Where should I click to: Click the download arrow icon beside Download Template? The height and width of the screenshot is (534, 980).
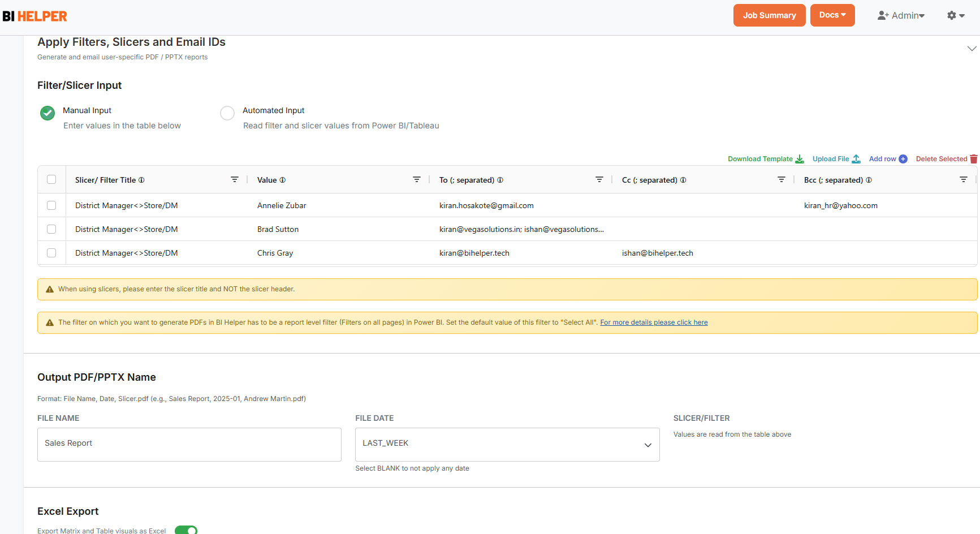[800, 159]
